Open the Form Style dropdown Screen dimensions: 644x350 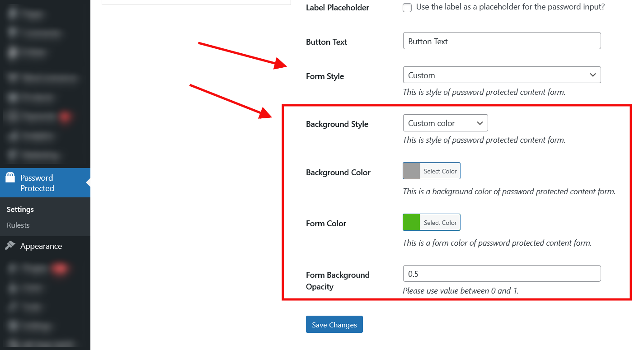pos(502,75)
